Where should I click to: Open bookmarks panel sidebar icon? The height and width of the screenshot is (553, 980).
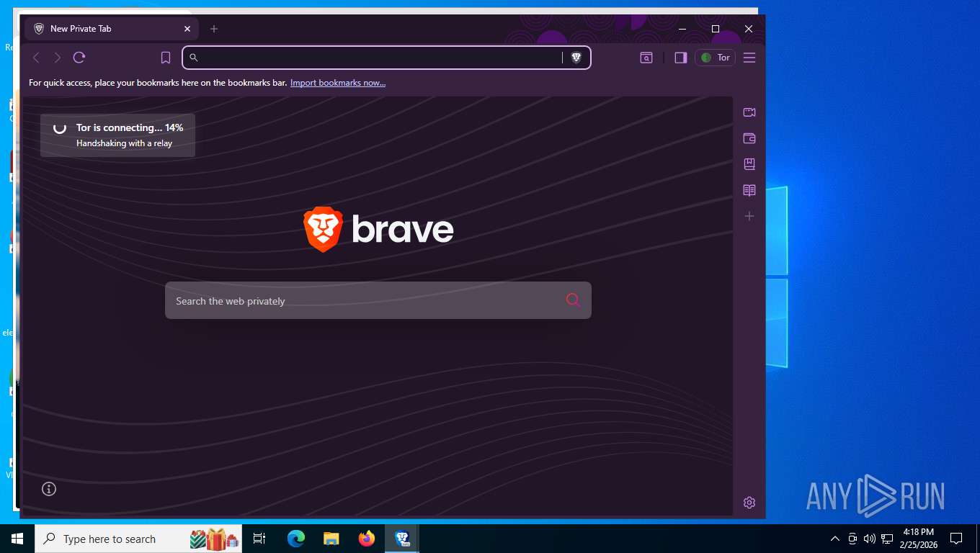point(749,164)
